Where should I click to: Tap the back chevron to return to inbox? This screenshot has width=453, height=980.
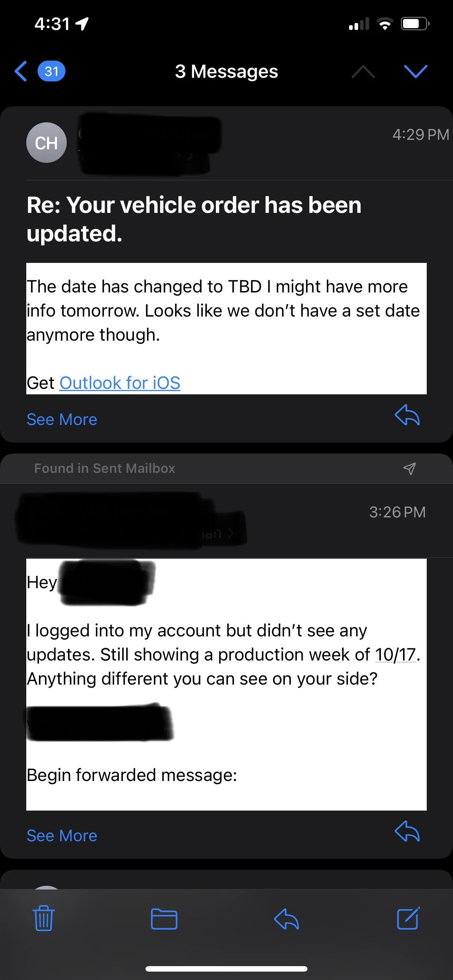click(x=21, y=71)
